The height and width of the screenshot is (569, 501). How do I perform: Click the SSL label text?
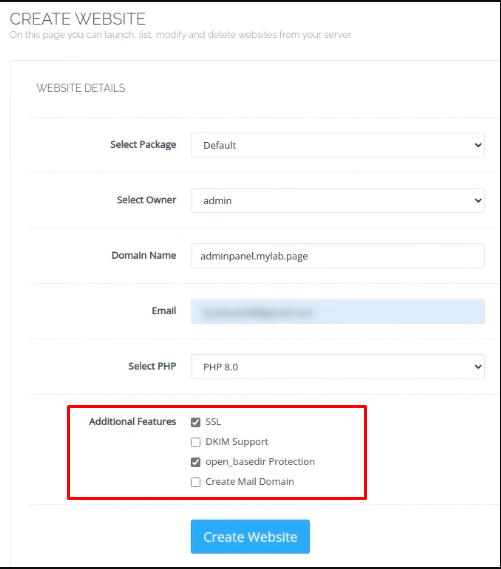[213, 422]
